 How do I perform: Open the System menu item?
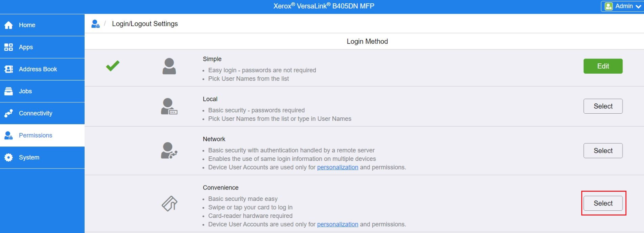[29, 157]
